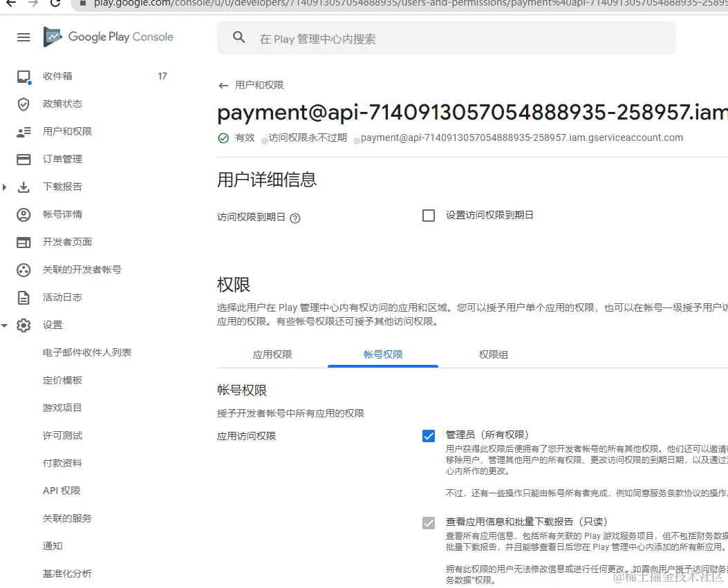This screenshot has height=588, width=728.
Task: Open 游戏项目 settings item
Action: [x=62, y=408]
